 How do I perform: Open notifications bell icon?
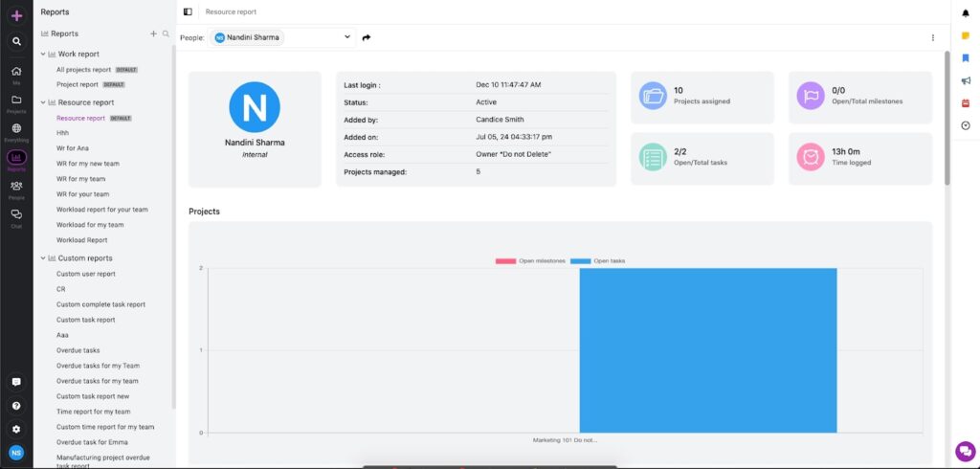tap(966, 13)
